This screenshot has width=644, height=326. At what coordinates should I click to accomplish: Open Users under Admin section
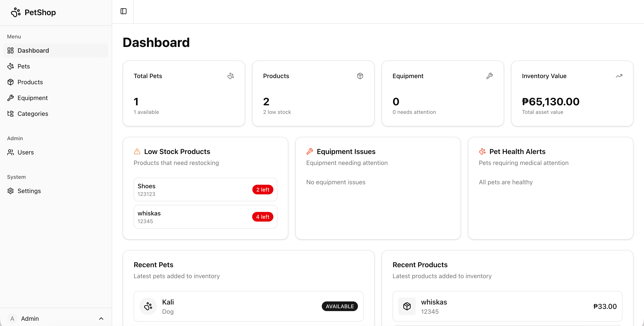[56, 152]
